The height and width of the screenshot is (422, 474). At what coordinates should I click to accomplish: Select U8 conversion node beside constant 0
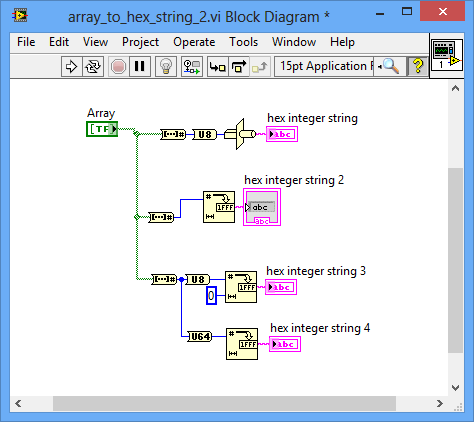pyautogui.click(x=198, y=279)
